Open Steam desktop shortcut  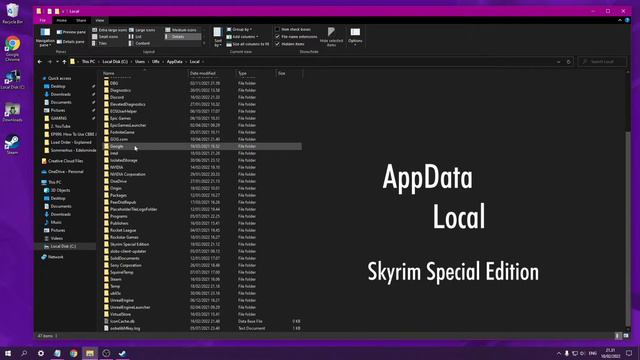(12, 144)
